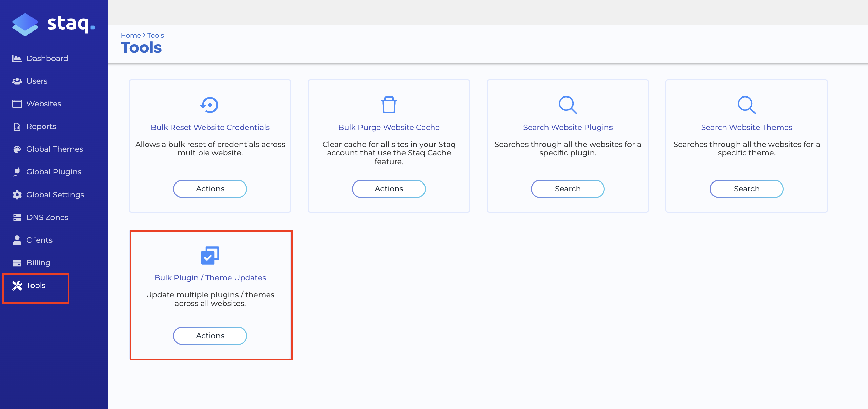Navigate to Global Plugins
This screenshot has height=409, width=868.
54,172
